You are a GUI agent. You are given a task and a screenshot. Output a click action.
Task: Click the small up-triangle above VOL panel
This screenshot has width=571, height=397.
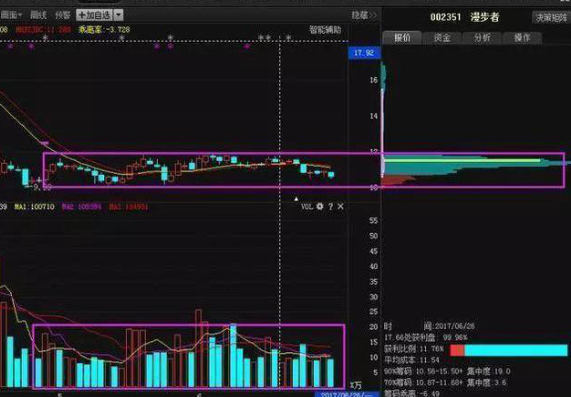(x=296, y=199)
